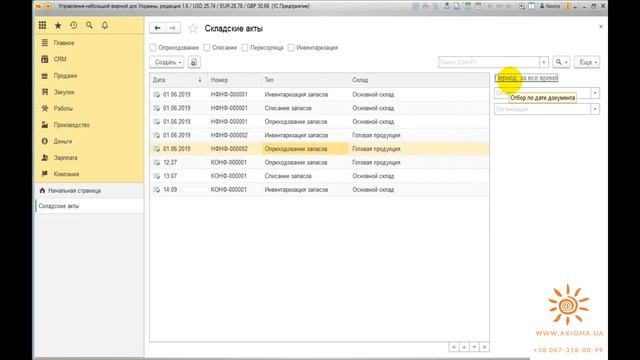Open the Работы section
640x360 pixels.
click(x=63, y=109)
